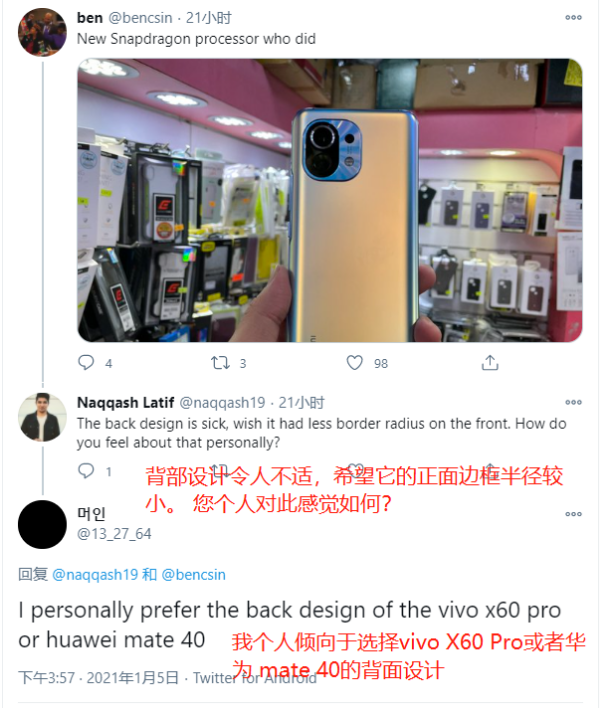
Task: Click the Twitter for Android source link
Action: pos(255,678)
